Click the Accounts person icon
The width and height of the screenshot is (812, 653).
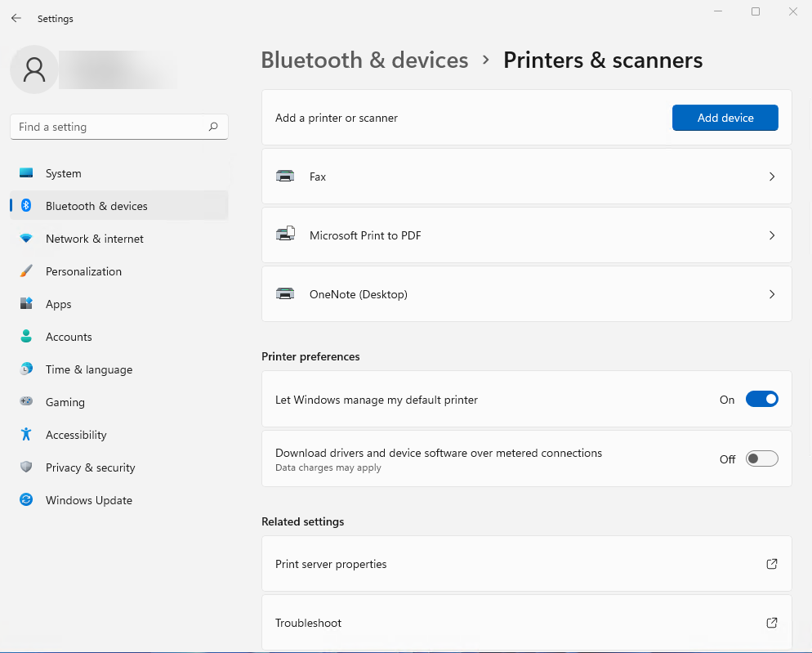[x=26, y=337]
